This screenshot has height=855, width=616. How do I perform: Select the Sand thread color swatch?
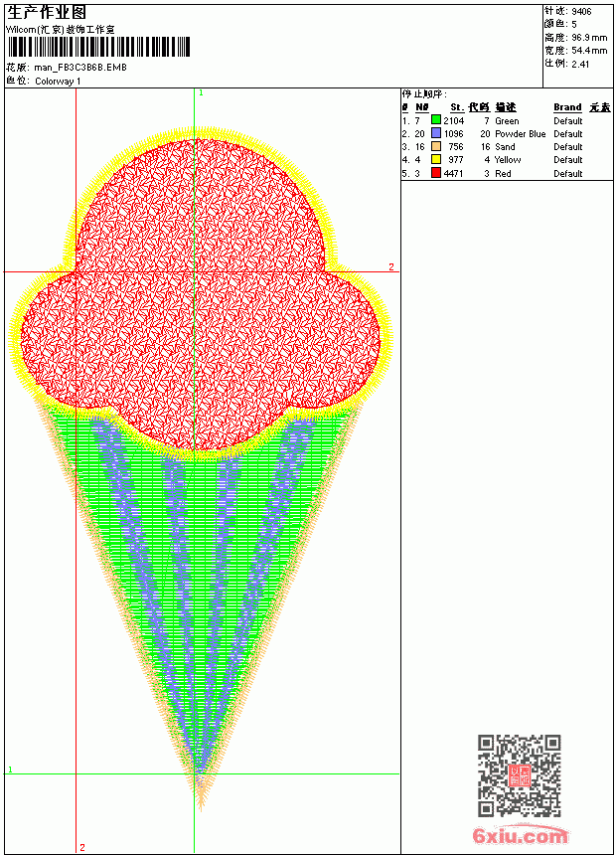(435, 147)
